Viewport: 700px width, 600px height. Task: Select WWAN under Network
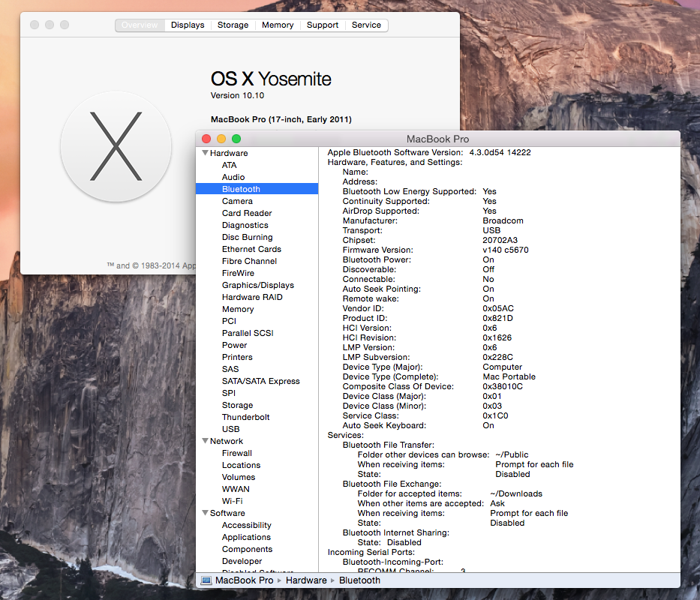click(236, 489)
